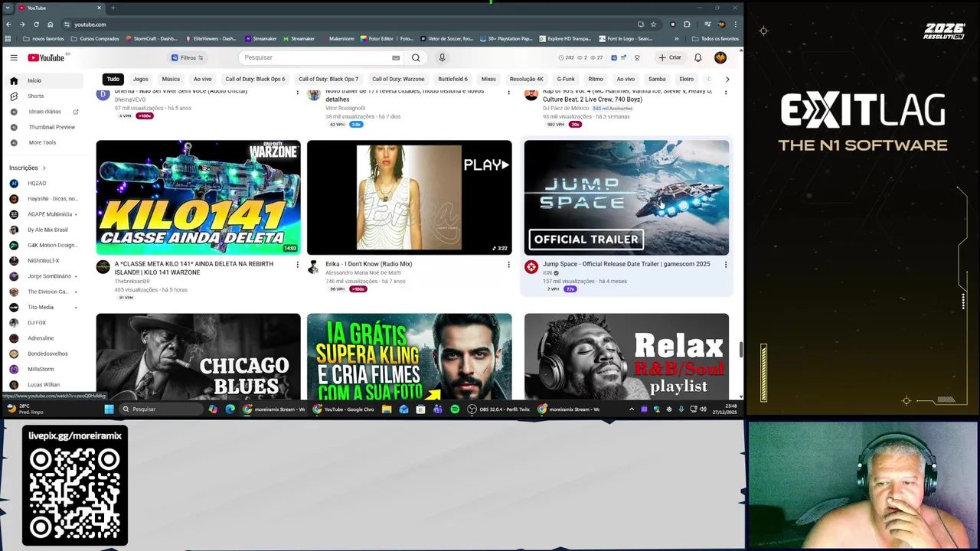Select the Música category chip
This screenshot has height=551, width=980.
point(171,79)
